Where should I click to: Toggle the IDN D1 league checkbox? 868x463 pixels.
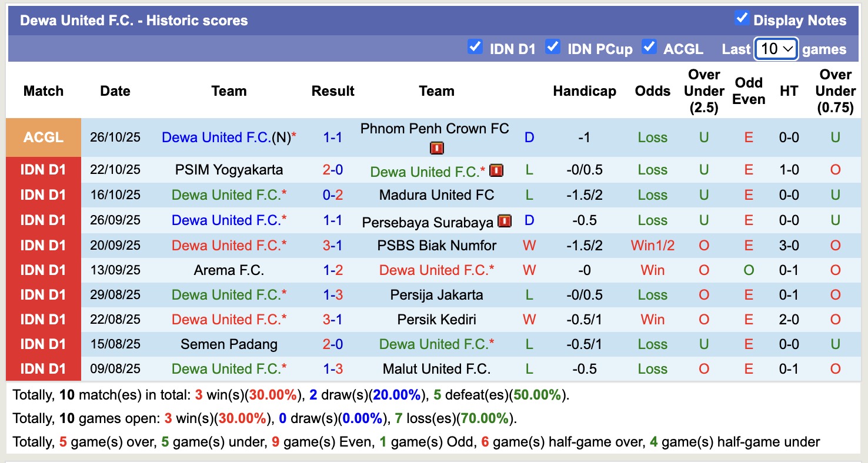[475, 47]
